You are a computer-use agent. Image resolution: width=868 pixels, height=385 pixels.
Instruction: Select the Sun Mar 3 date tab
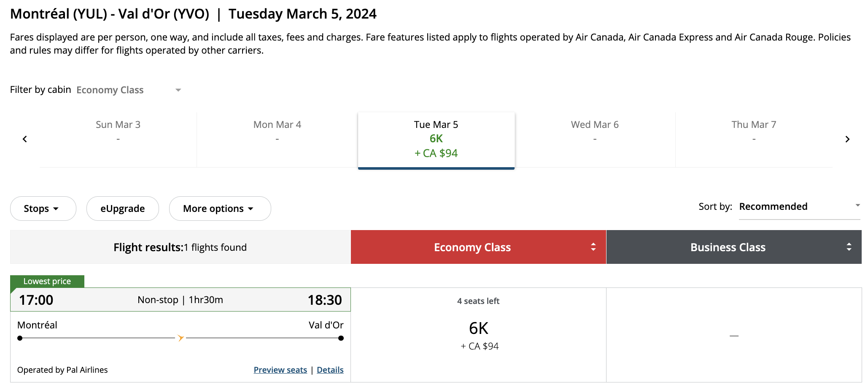pos(118,139)
